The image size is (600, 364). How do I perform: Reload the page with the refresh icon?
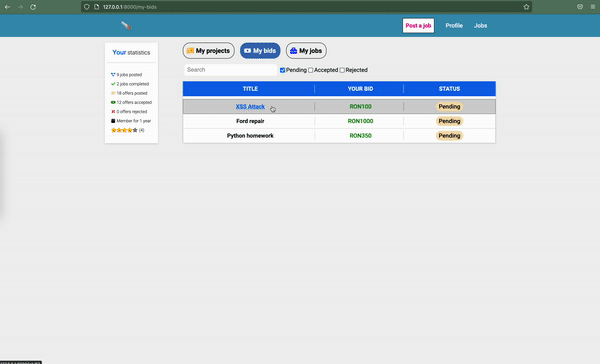coord(33,7)
